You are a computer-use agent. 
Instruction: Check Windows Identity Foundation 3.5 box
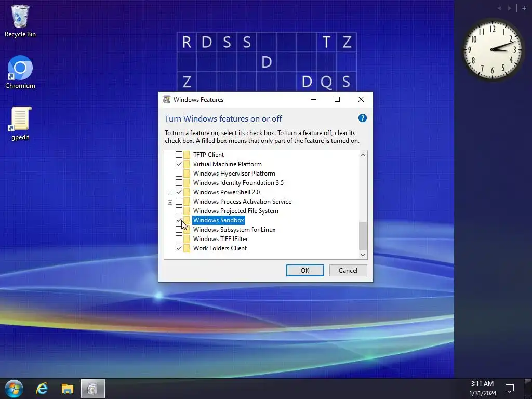click(x=179, y=183)
